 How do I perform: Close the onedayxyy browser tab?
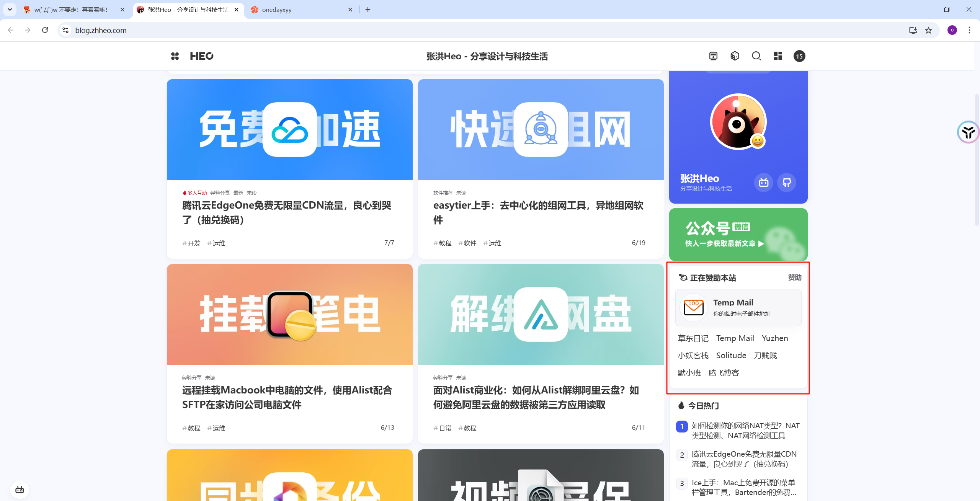click(x=350, y=10)
